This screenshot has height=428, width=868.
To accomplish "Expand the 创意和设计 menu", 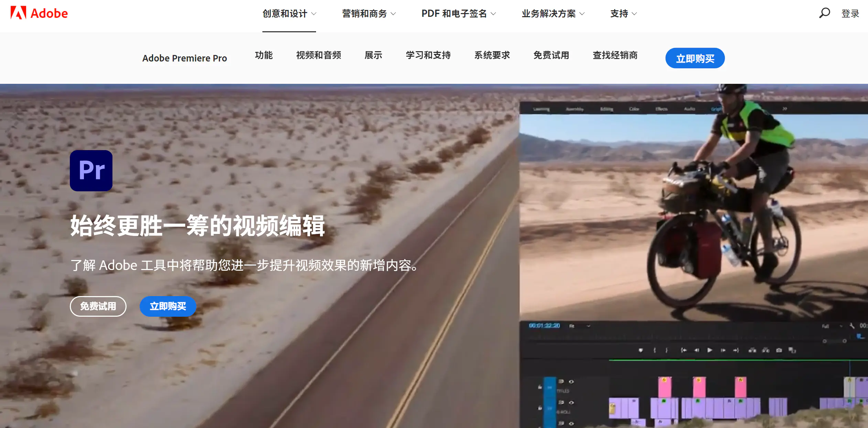I will pos(289,13).
